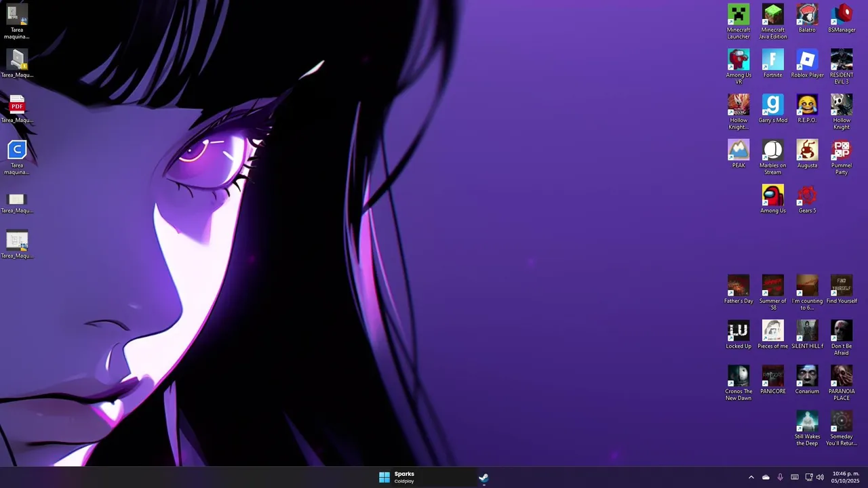868x488 pixels.
Task: Select the I'm counting to 6 icon
Action: pyautogui.click(x=807, y=293)
